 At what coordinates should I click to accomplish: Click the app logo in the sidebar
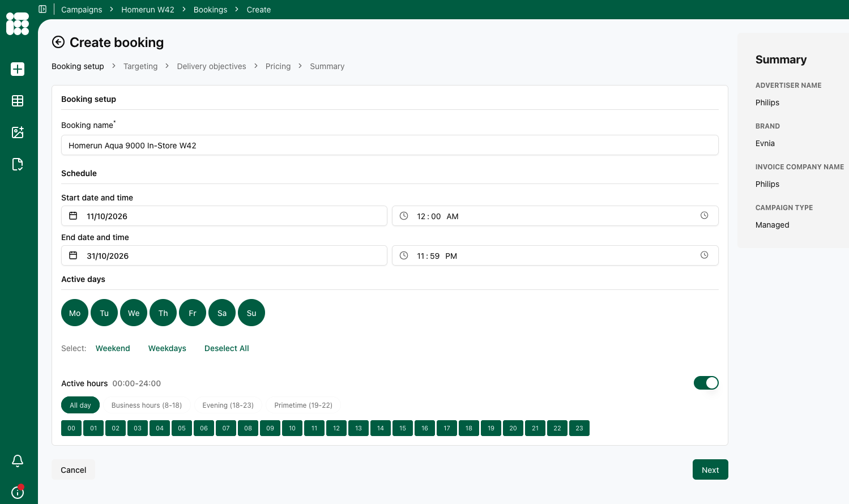(18, 24)
